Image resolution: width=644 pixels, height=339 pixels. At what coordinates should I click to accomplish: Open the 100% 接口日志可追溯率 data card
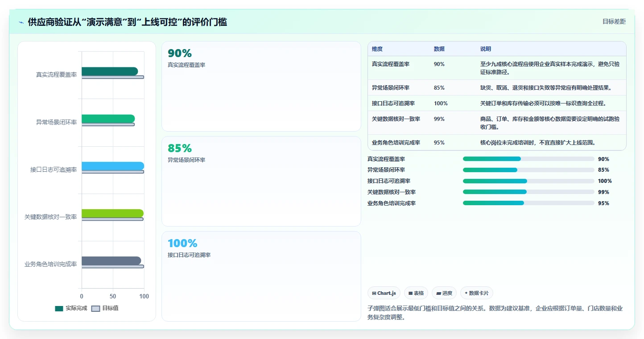pos(261,276)
